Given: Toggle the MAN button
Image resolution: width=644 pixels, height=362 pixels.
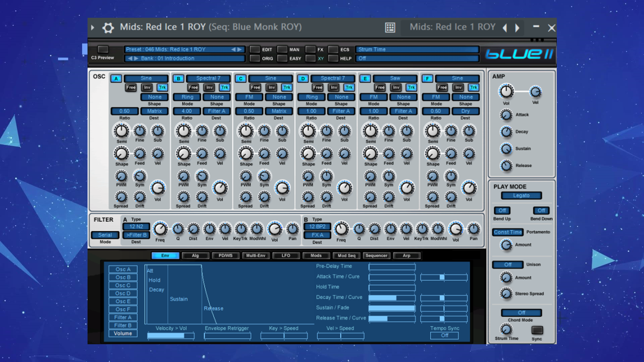Looking at the screenshot, I should 282,49.
